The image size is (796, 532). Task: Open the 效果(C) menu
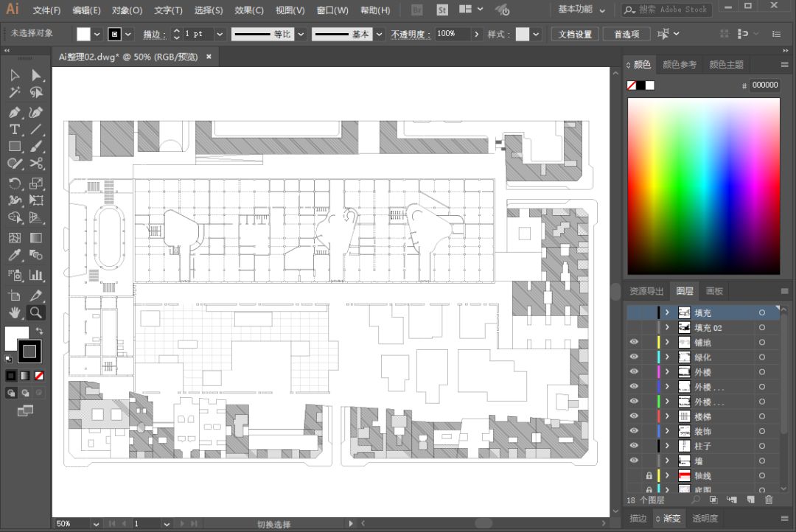click(248, 10)
